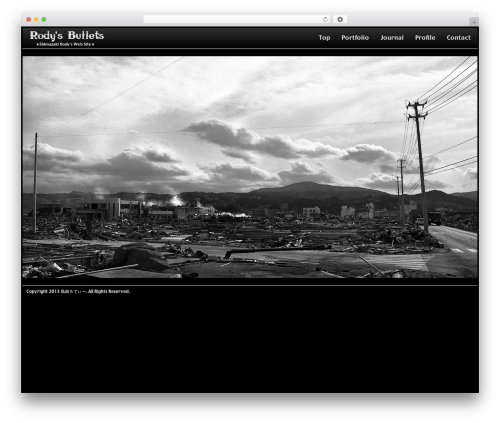Open the Top menu item
The image size is (500, 423).
(x=324, y=38)
